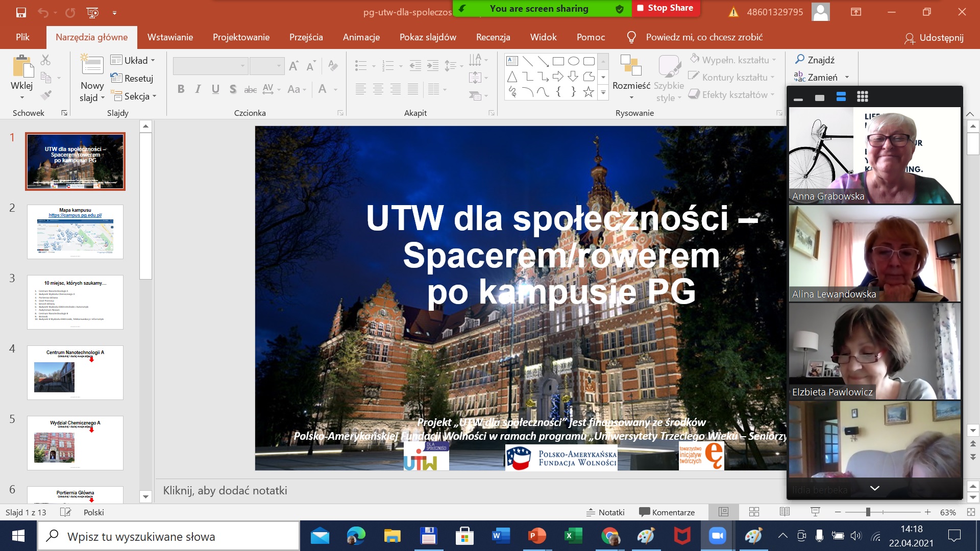Expand more participants chevron in Zoom panel
This screenshot has width=980, height=551.
(874, 488)
